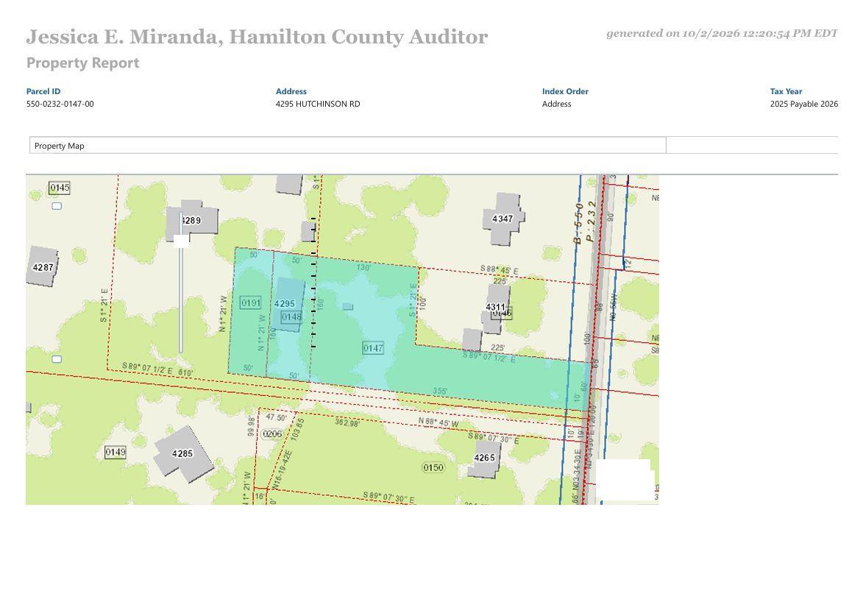This screenshot has width=863, height=616.
Task: Click the S 88° 45' E bearing label
Action: (500, 270)
